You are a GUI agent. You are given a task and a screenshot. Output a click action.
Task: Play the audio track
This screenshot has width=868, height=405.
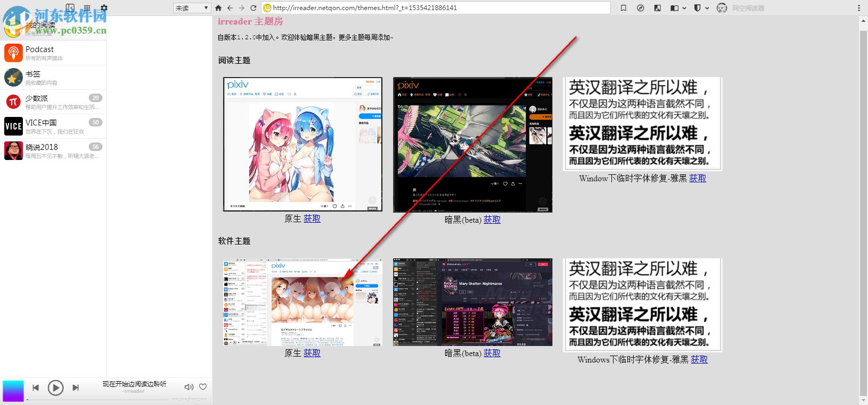55,388
